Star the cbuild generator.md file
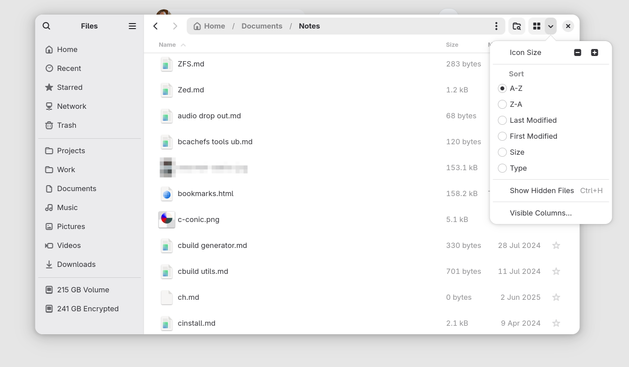629x367 pixels. [556, 245]
